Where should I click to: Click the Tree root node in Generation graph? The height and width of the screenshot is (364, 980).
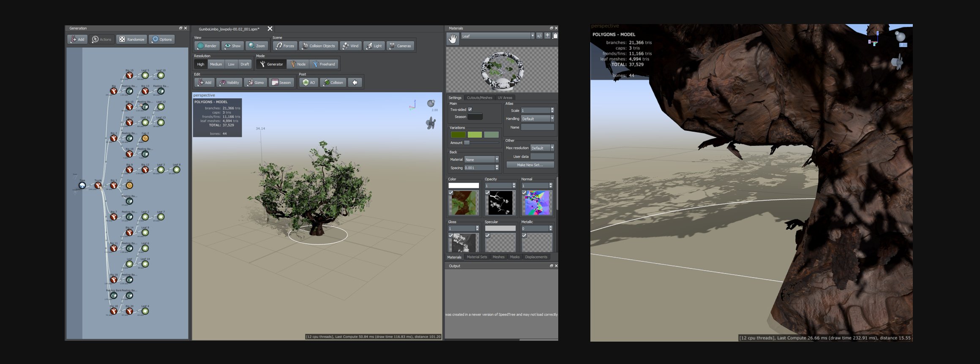point(82,185)
